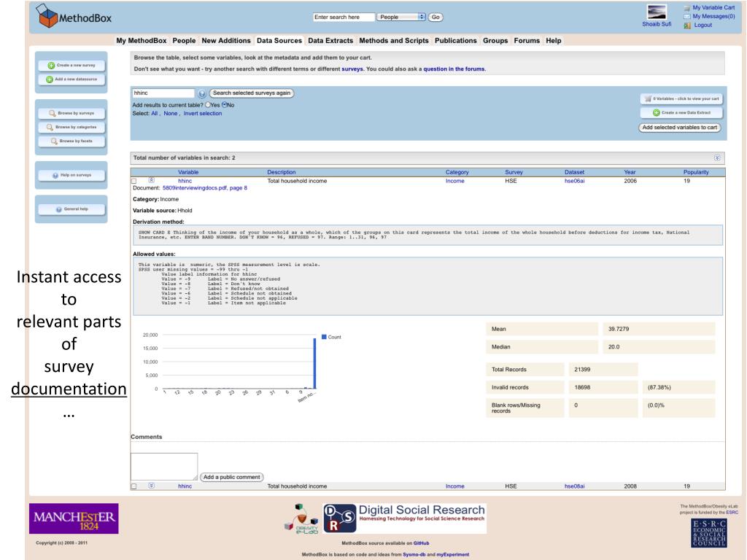Viewport: 747px width, 560px height.
Task: Click the Select None link
Action: (x=170, y=113)
